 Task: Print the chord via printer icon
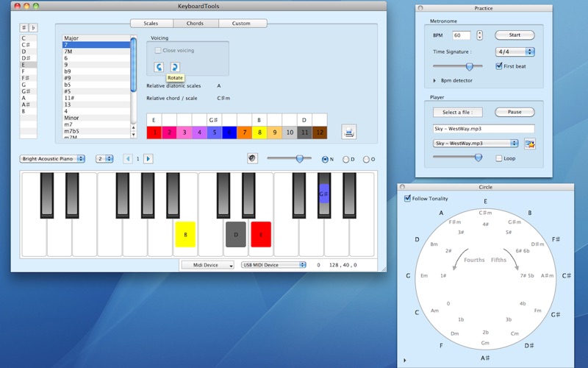[x=349, y=132]
